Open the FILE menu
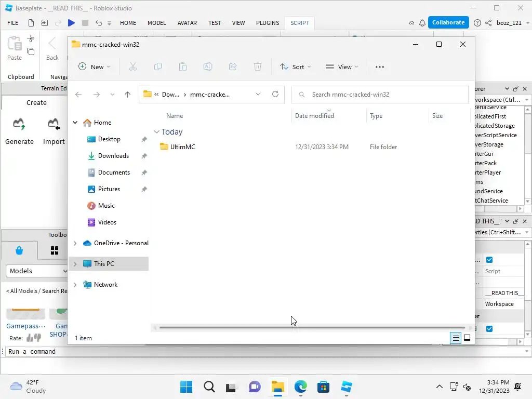The image size is (532, 399). (13, 23)
